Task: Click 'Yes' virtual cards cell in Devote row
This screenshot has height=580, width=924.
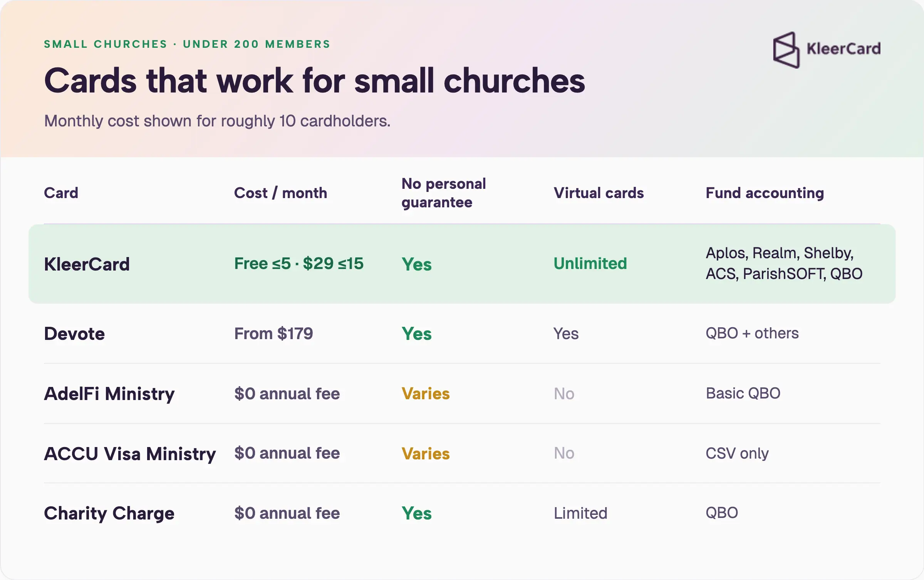Action: click(x=566, y=334)
